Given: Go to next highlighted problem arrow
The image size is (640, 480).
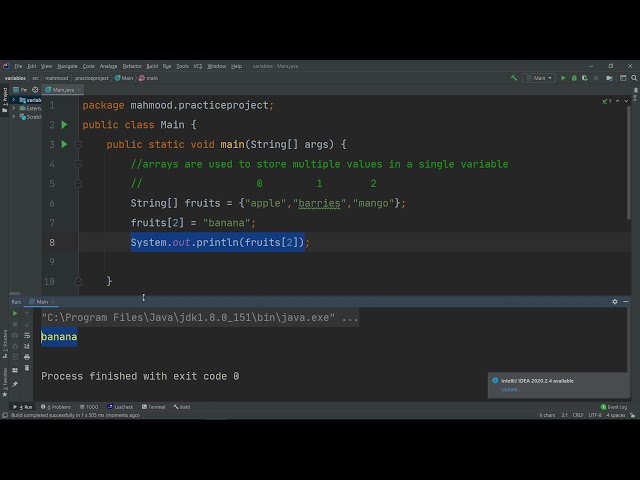Looking at the screenshot, I should click(x=626, y=101).
